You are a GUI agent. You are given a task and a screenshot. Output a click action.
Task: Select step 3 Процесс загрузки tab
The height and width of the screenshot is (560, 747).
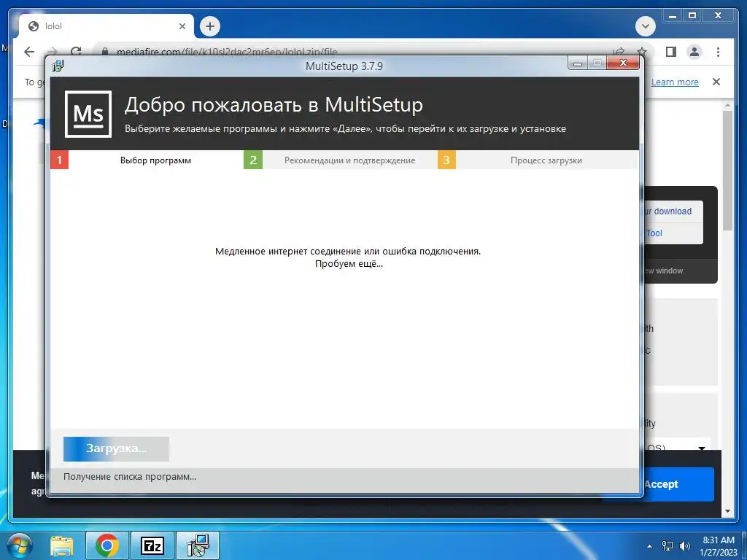pos(538,160)
